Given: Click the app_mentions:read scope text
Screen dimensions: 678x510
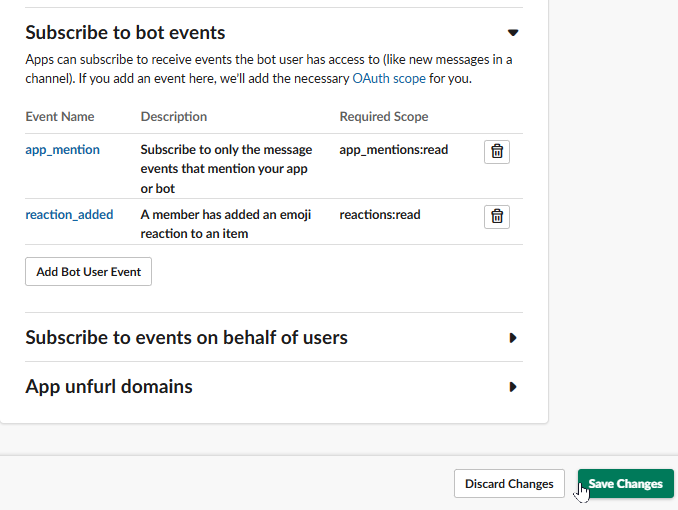Looking at the screenshot, I should click(x=393, y=150).
